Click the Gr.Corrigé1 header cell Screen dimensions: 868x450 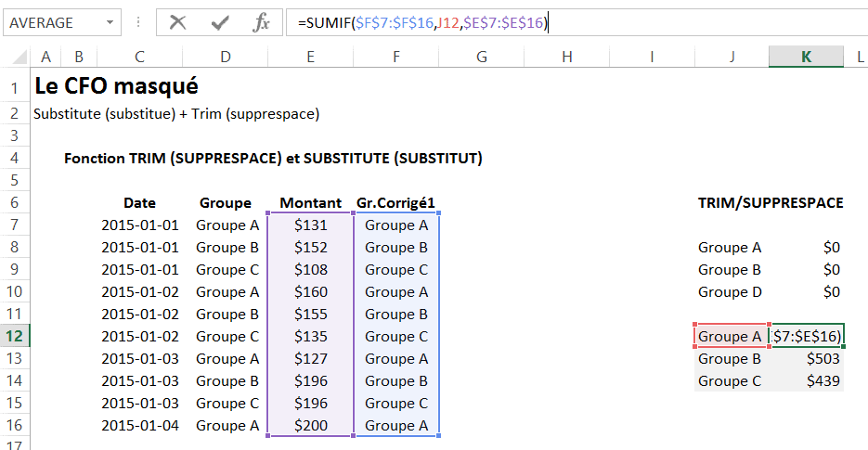click(x=395, y=202)
